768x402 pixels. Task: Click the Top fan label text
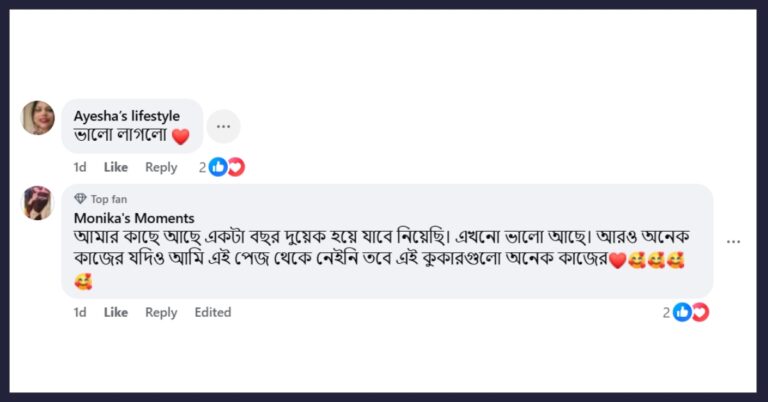point(109,199)
